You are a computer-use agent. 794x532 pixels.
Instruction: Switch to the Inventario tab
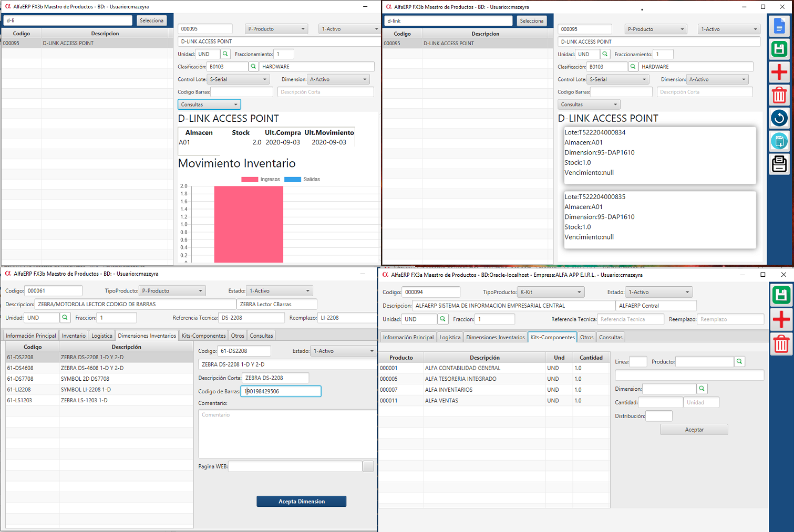pyautogui.click(x=74, y=336)
